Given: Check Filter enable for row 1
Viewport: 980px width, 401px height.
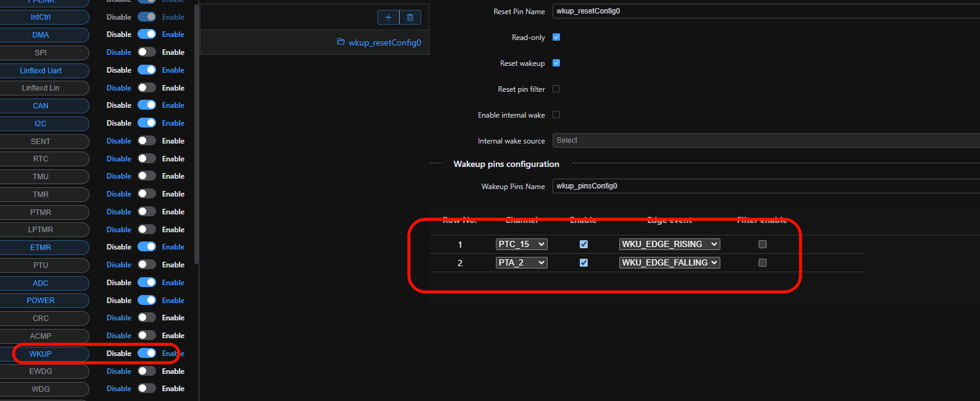Looking at the screenshot, I should (x=762, y=245).
